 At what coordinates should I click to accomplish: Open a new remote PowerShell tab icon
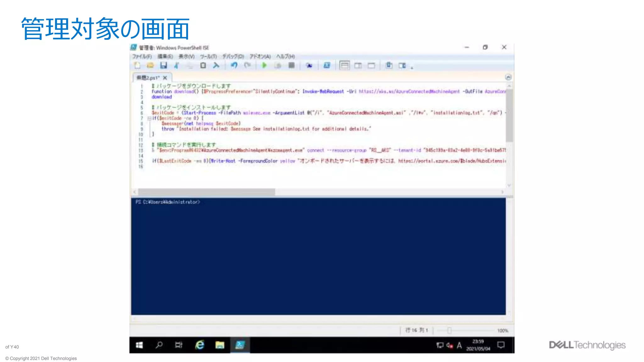309,65
